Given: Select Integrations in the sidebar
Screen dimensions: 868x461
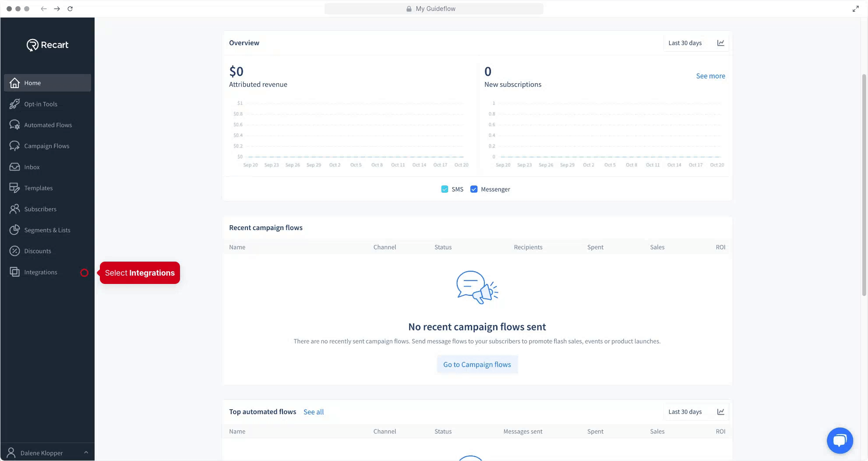Looking at the screenshot, I should pos(40,272).
